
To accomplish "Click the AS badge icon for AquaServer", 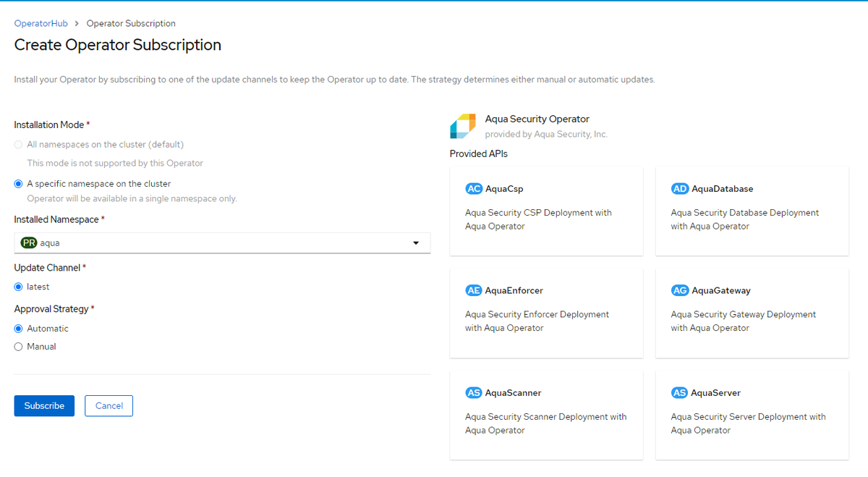I will pyautogui.click(x=679, y=393).
